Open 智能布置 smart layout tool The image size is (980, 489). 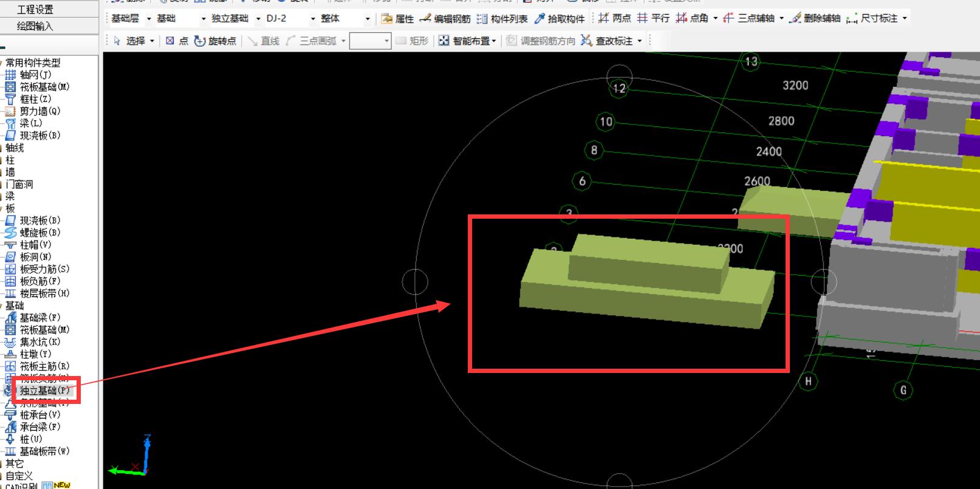tap(467, 41)
